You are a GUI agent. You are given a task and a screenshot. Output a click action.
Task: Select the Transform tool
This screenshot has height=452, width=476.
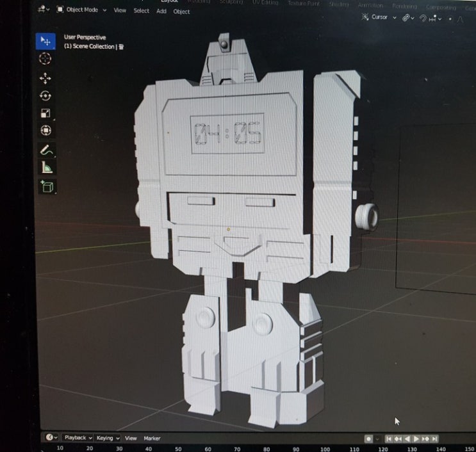pos(46,131)
